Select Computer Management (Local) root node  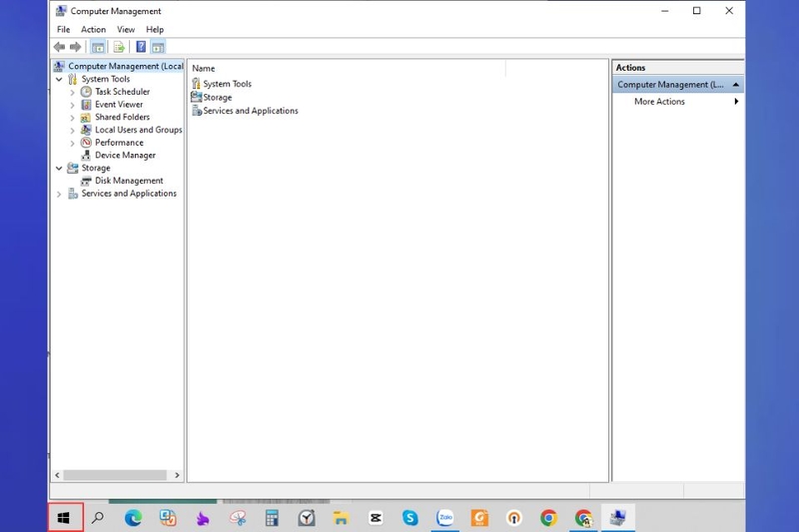[x=119, y=66]
